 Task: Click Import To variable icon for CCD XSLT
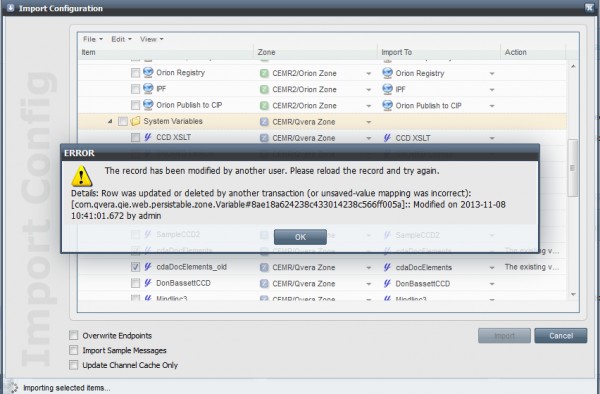(387, 137)
